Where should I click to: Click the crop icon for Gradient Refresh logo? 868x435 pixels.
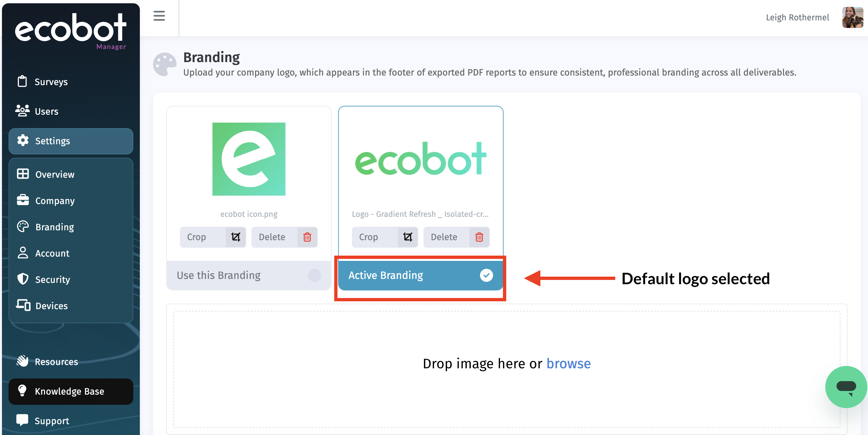(x=407, y=237)
